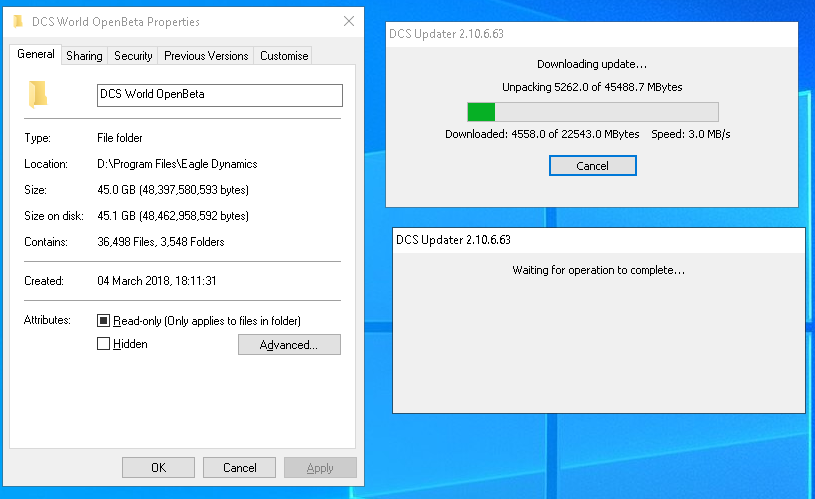Click the 36,498 Files, 3,548 Folders text
This screenshot has height=499, width=815.
point(161,242)
